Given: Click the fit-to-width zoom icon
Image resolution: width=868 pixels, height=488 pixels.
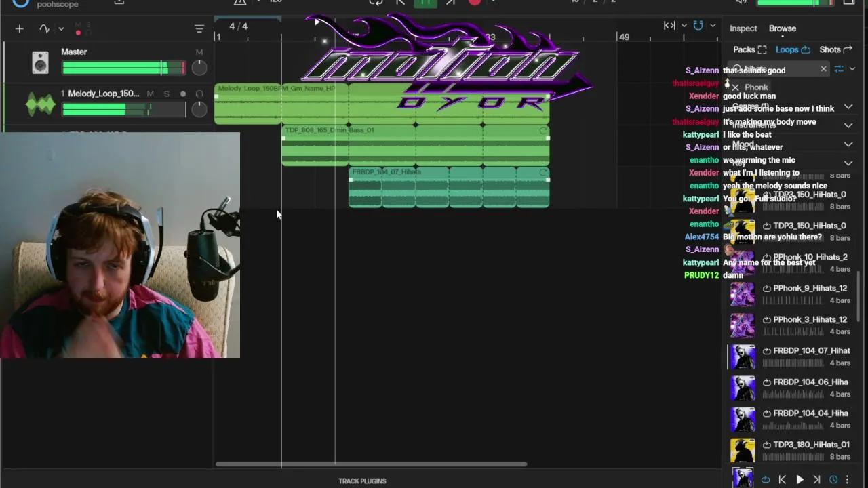Looking at the screenshot, I should point(669,26).
